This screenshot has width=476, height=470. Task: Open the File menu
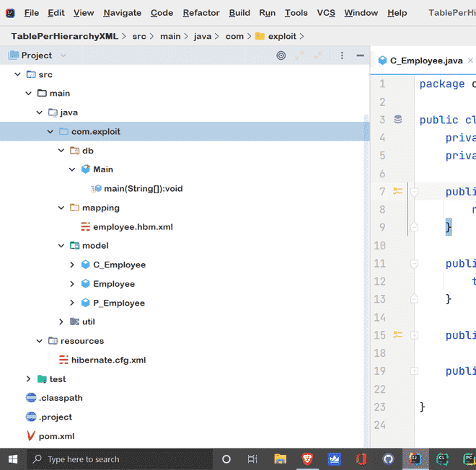(x=32, y=13)
